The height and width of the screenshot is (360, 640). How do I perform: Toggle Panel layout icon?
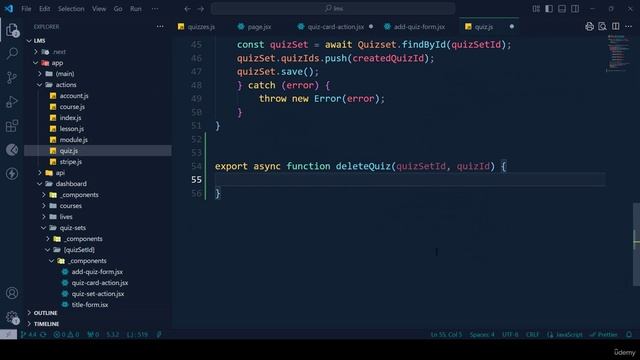(562, 9)
